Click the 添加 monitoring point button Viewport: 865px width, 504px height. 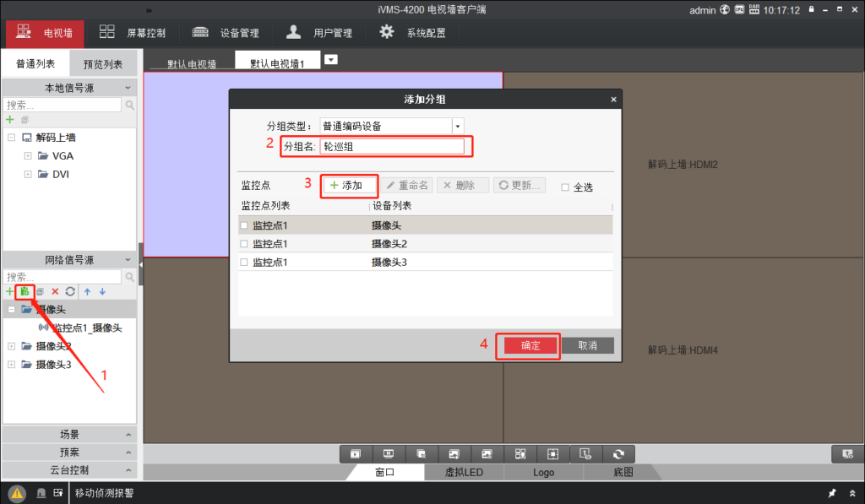(348, 185)
